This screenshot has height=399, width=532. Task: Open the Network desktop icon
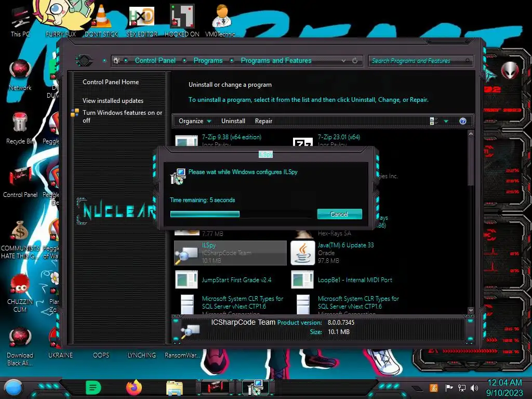[20, 75]
